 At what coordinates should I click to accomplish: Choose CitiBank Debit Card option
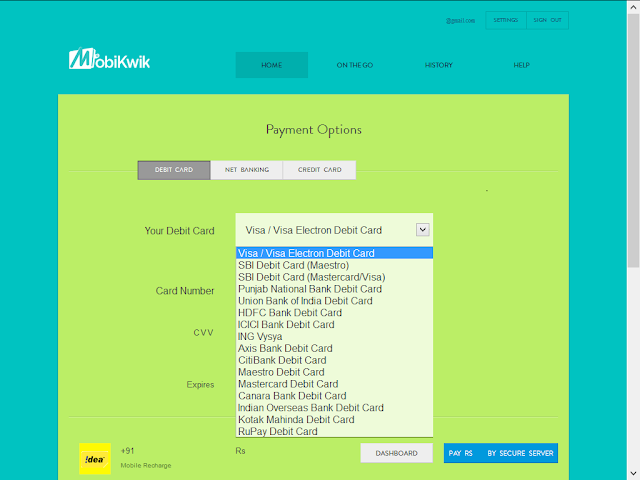coord(334,360)
